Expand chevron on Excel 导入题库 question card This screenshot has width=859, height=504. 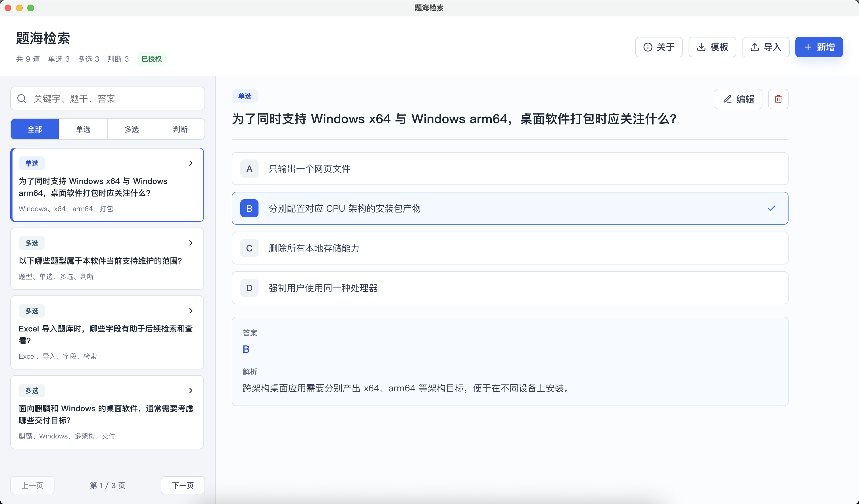[191, 310]
